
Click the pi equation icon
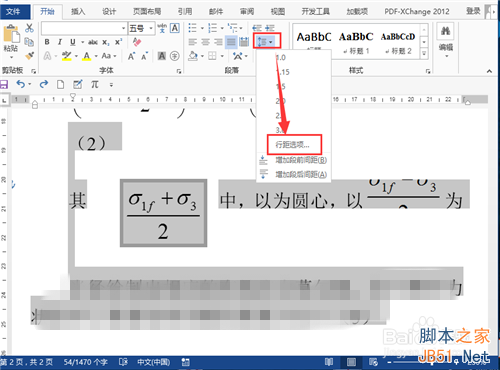pos(95,84)
